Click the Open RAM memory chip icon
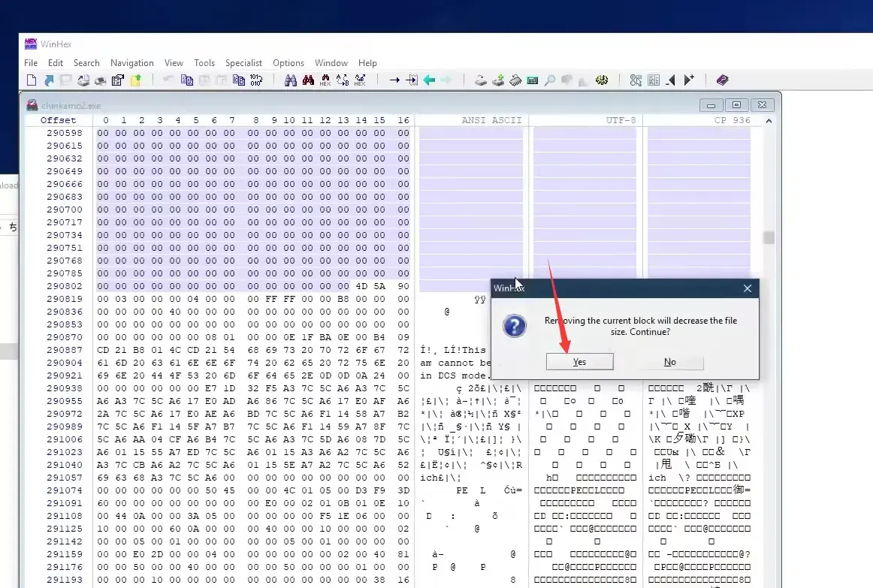Screen dimensions: 873x588 tap(515, 80)
